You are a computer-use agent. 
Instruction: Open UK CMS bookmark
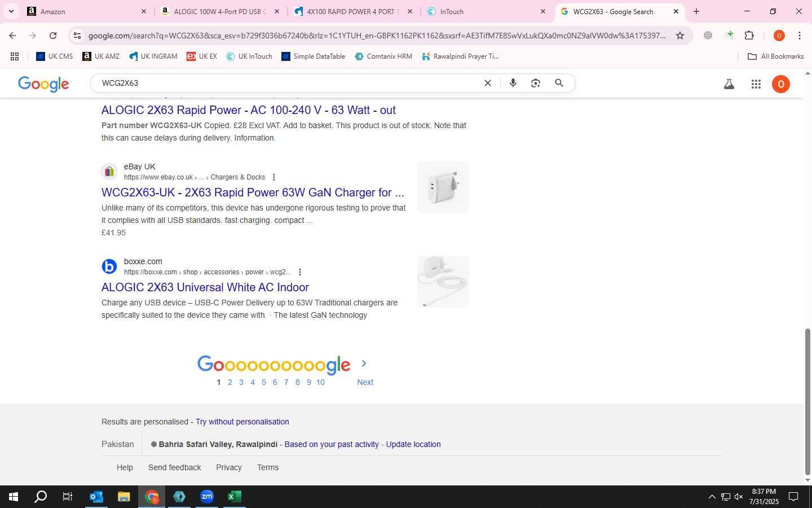(x=55, y=56)
